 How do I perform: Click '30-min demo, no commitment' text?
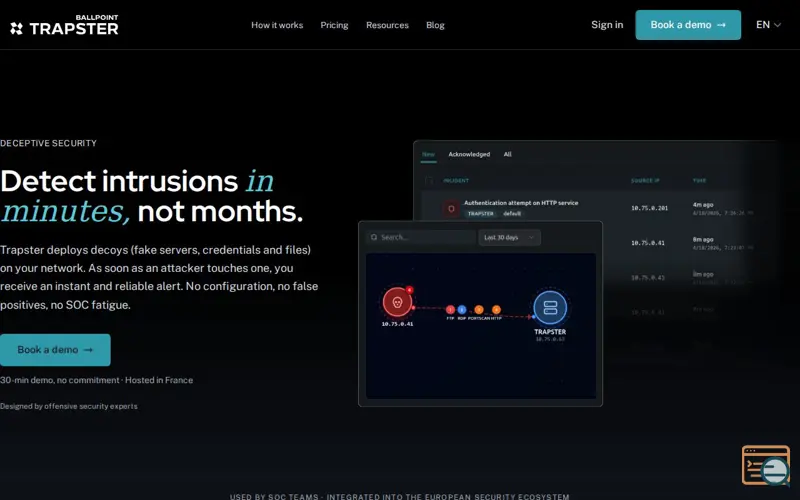pyautogui.click(x=60, y=380)
